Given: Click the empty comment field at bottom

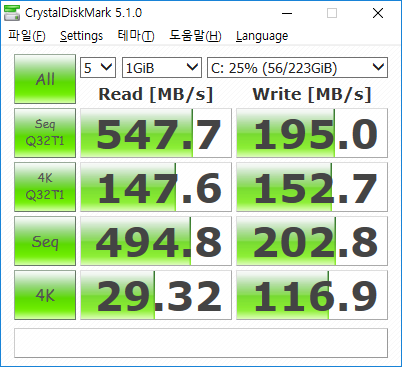Looking at the screenshot, I should pos(201,343).
